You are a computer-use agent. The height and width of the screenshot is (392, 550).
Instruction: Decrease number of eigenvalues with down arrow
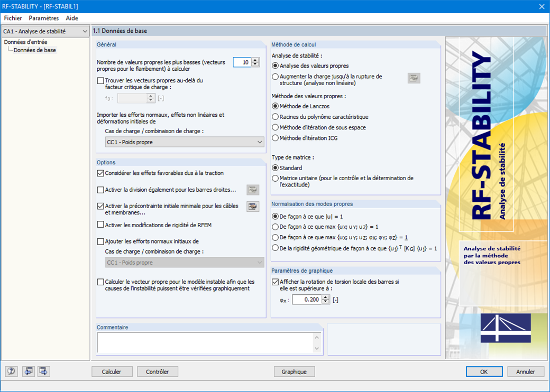coord(255,64)
